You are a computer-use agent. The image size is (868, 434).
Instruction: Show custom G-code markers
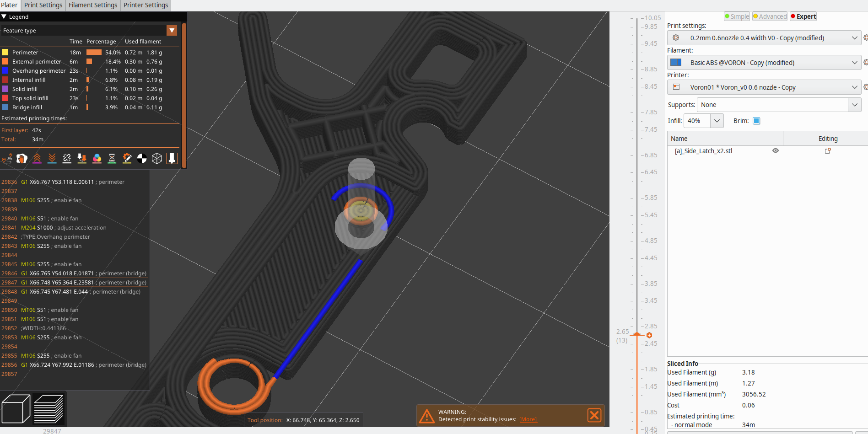(127, 158)
